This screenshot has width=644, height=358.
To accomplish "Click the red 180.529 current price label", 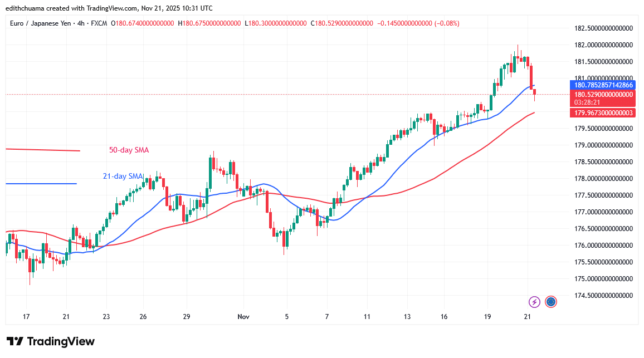I will tap(602, 95).
